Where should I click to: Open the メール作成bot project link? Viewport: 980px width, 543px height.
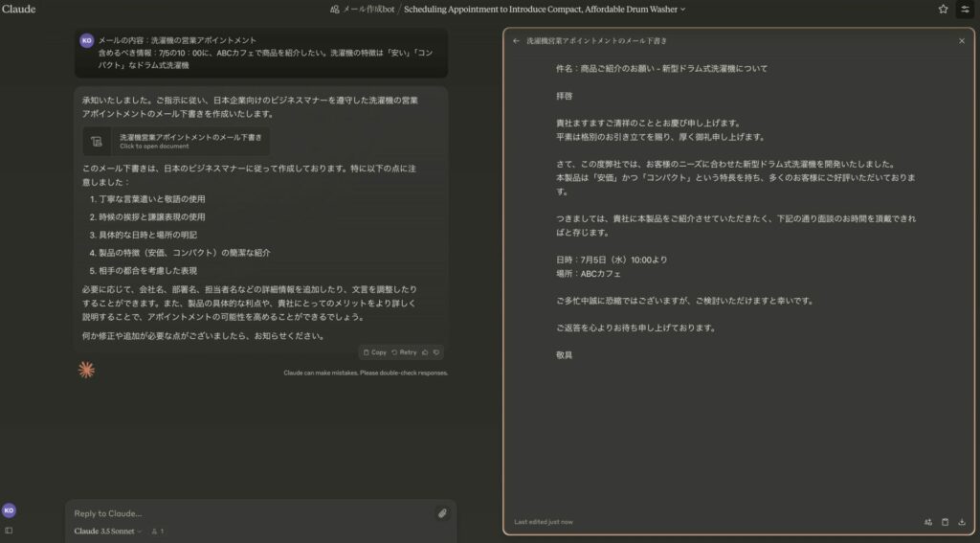coord(363,10)
